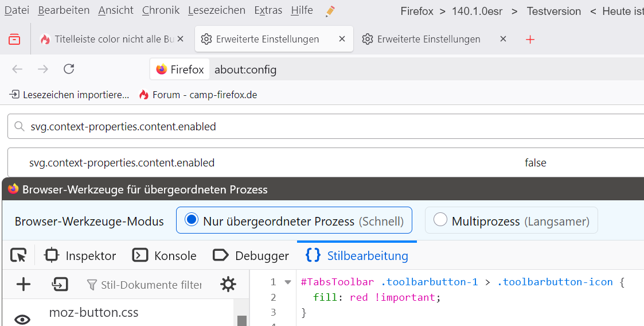Create a new style sheet
The image size is (644, 326).
(24, 284)
